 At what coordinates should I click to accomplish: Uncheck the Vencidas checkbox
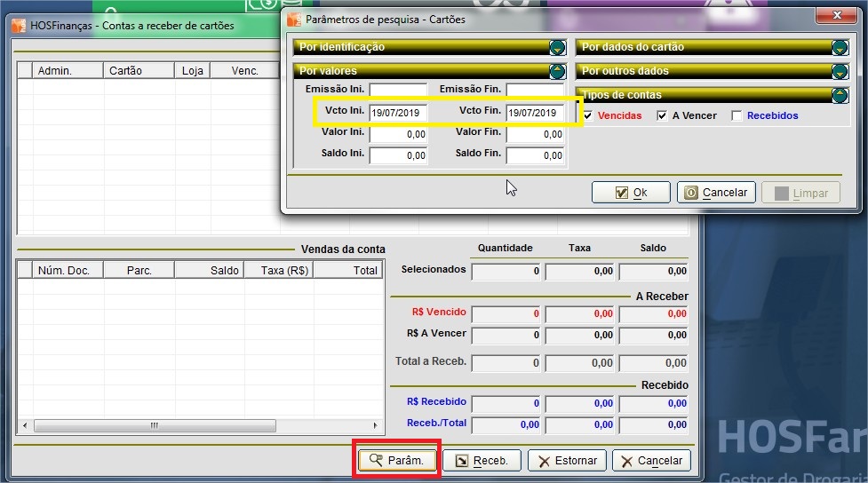pyautogui.click(x=588, y=115)
